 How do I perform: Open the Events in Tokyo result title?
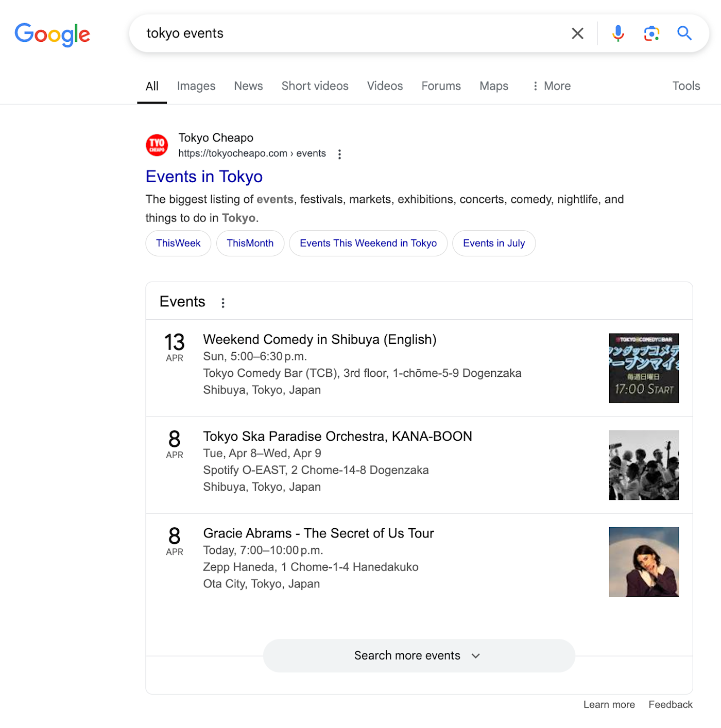[x=204, y=177]
